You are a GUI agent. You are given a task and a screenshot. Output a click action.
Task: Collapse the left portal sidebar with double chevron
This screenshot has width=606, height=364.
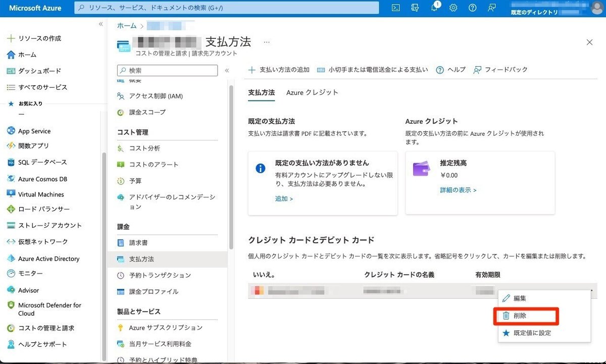[100, 24]
